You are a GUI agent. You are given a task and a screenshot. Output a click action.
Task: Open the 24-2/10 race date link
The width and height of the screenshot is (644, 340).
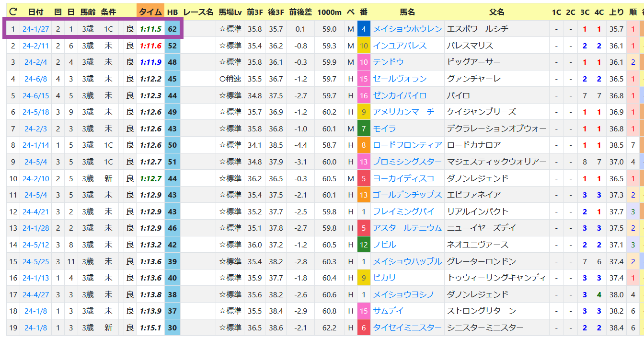tap(36, 179)
